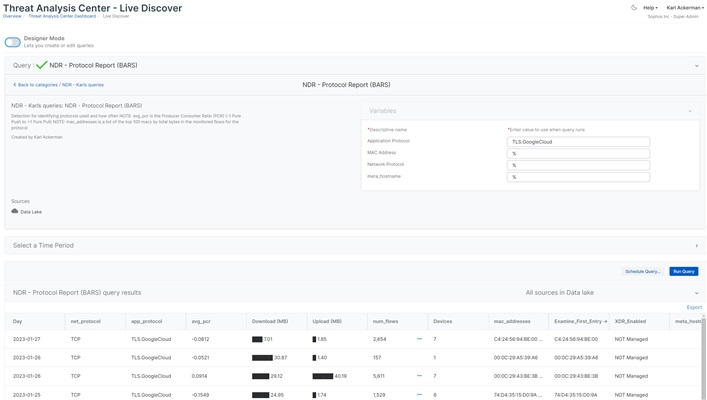Click the green checkmark beside Query
Screen dimensions: 707x400
[41, 65]
